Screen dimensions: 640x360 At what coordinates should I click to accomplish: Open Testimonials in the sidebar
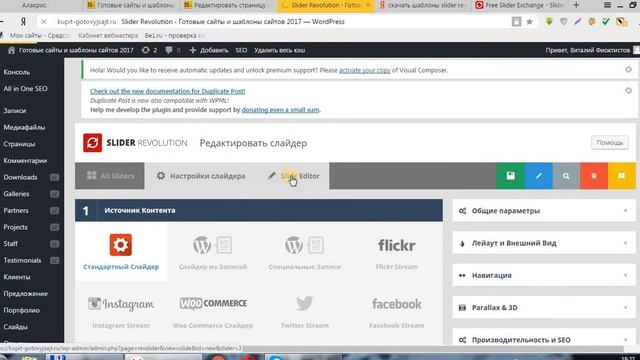pos(22,260)
